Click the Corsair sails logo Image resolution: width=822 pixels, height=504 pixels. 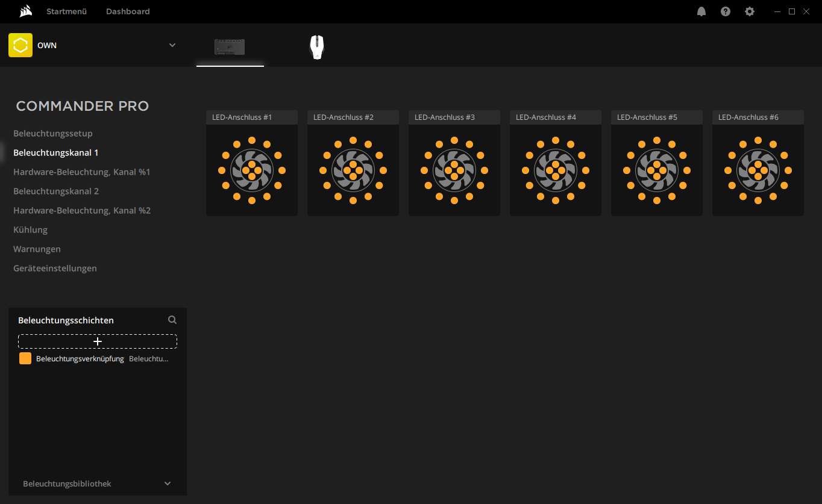(25, 11)
